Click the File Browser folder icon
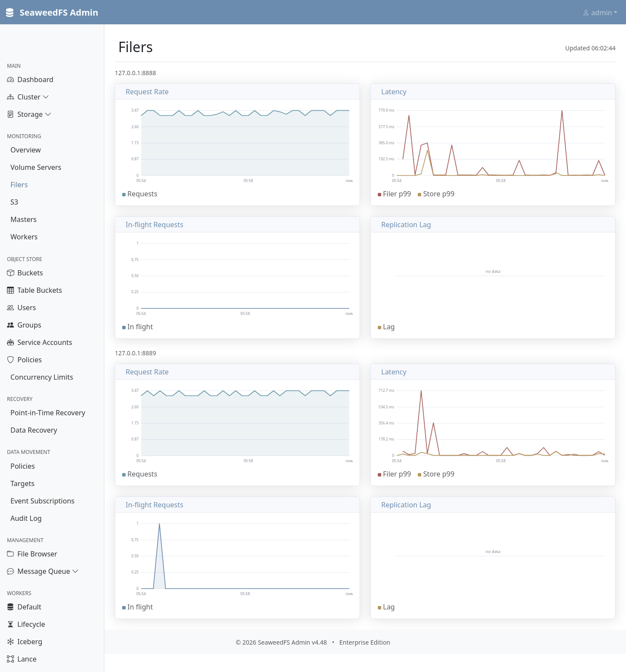This screenshot has height=672, width=626. click(10, 554)
